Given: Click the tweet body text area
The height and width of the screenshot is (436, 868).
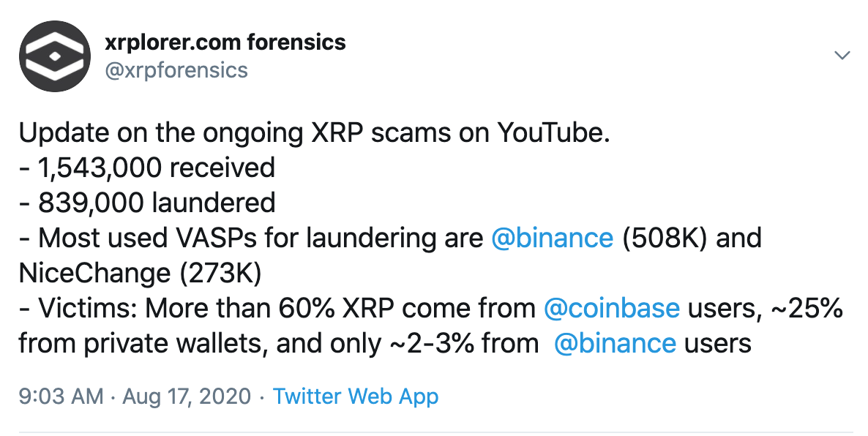Looking at the screenshot, I should (293, 237).
